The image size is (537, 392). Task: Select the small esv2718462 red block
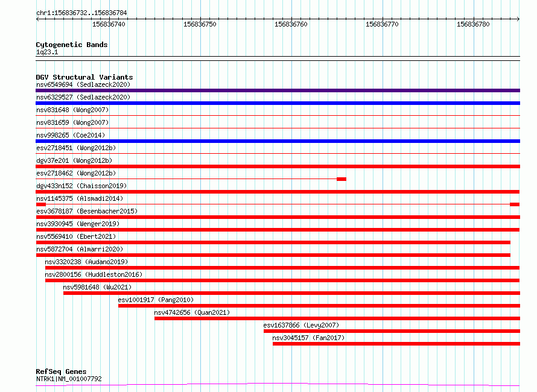pos(342,179)
